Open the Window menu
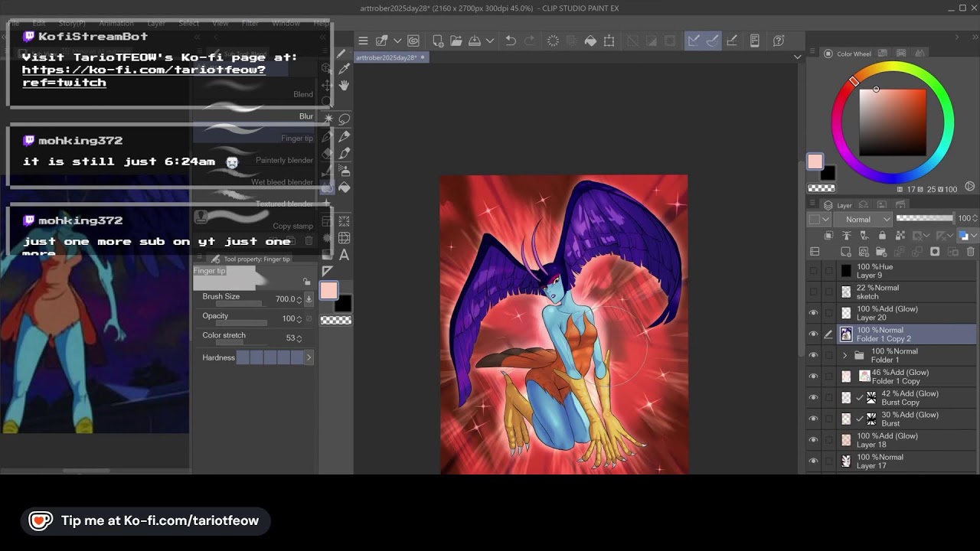 click(x=286, y=23)
